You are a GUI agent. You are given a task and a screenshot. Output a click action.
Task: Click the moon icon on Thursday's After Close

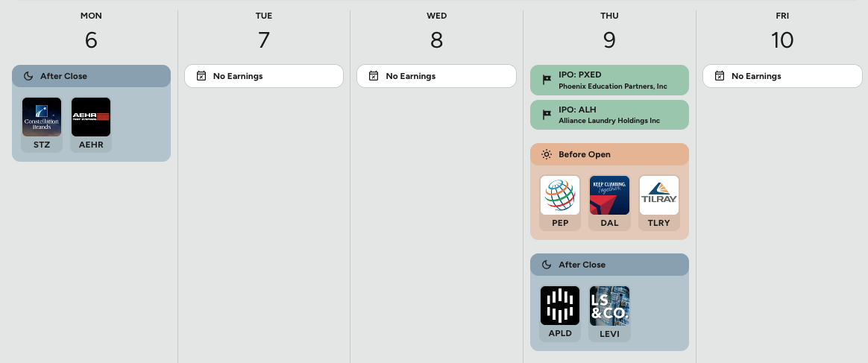coord(547,265)
